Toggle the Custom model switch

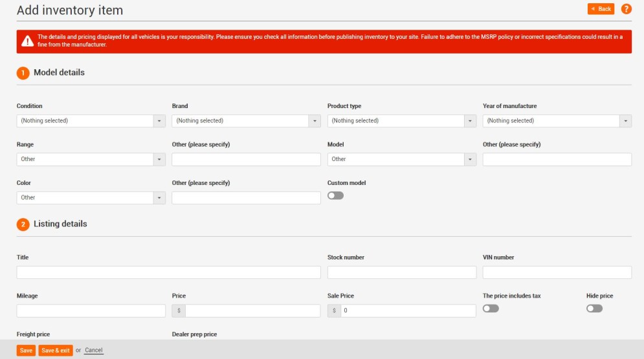click(335, 195)
